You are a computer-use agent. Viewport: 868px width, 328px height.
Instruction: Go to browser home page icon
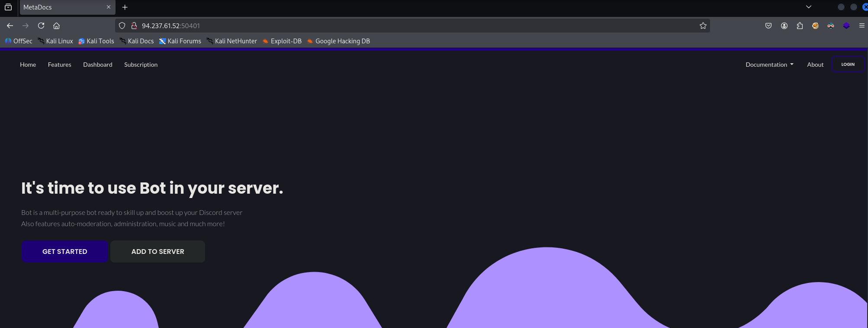pyautogui.click(x=56, y=26)
